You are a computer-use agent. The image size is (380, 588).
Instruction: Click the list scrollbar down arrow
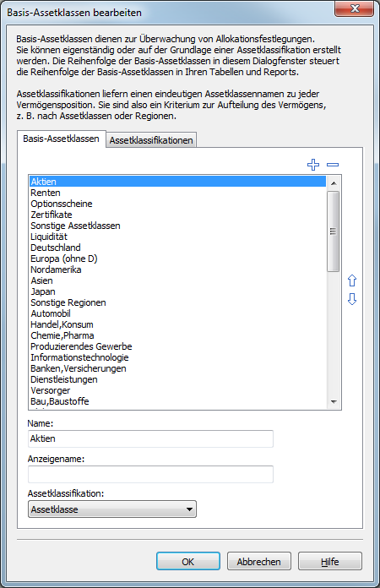334,401
